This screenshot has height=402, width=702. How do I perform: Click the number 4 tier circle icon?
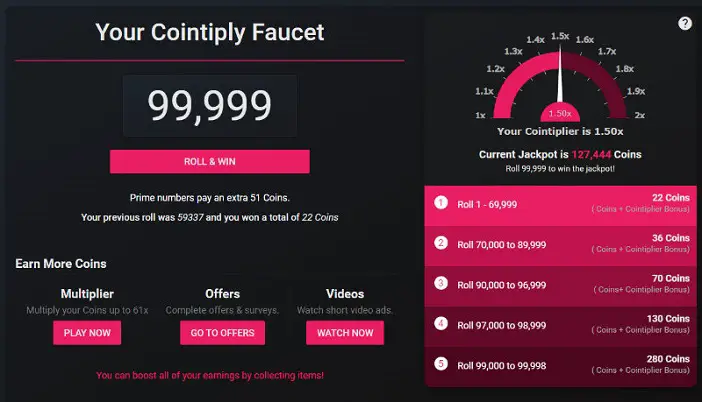pyautogui.click(x=441, y=323)
